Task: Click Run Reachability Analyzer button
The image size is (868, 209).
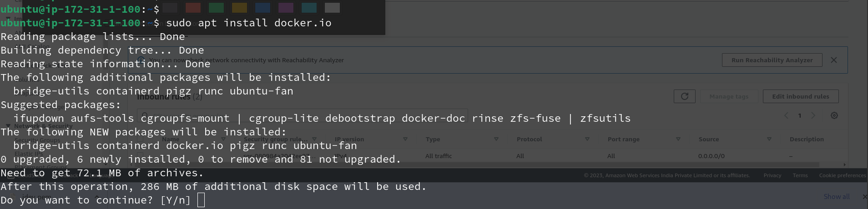Action: click(x=772, y=60)
